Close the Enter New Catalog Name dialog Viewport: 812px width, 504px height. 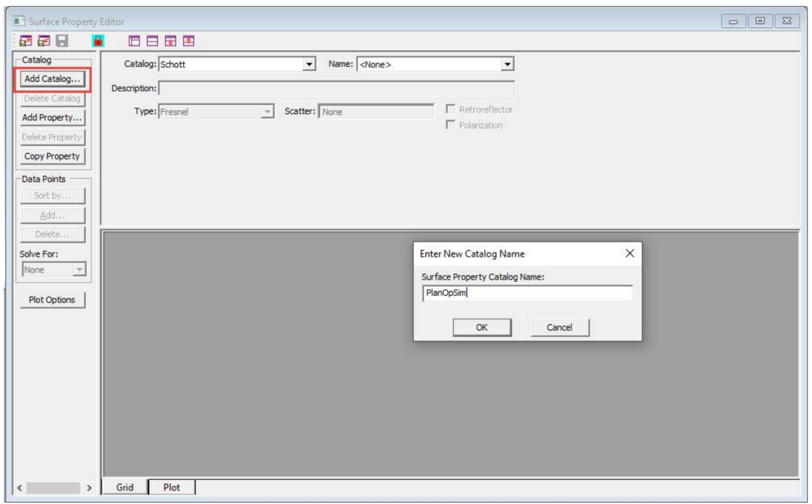(629, 254)
